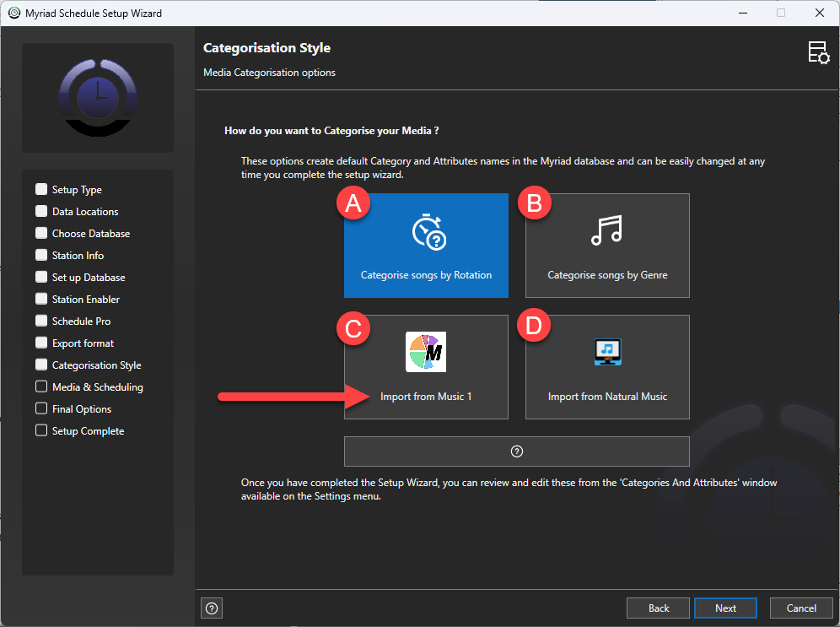Open wizard settings icon at top right
Viewport: 840px width, 627px height.
click(819, 53)
